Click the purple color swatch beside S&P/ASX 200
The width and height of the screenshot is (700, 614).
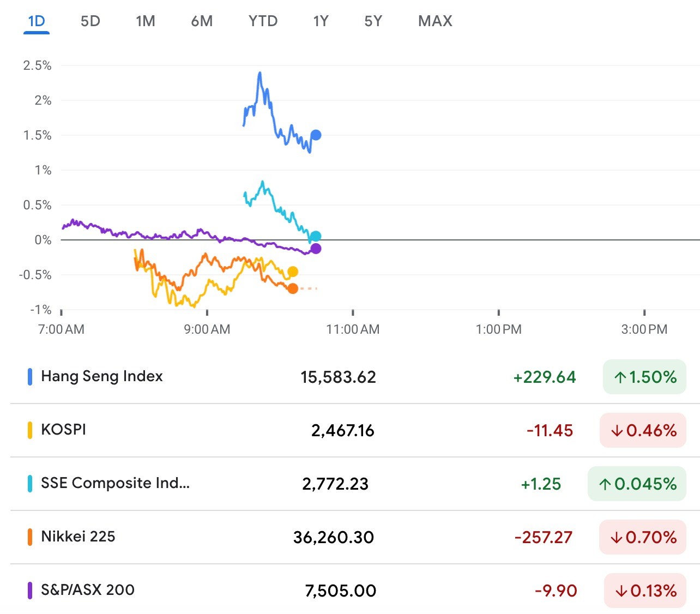tap(30, 590)
